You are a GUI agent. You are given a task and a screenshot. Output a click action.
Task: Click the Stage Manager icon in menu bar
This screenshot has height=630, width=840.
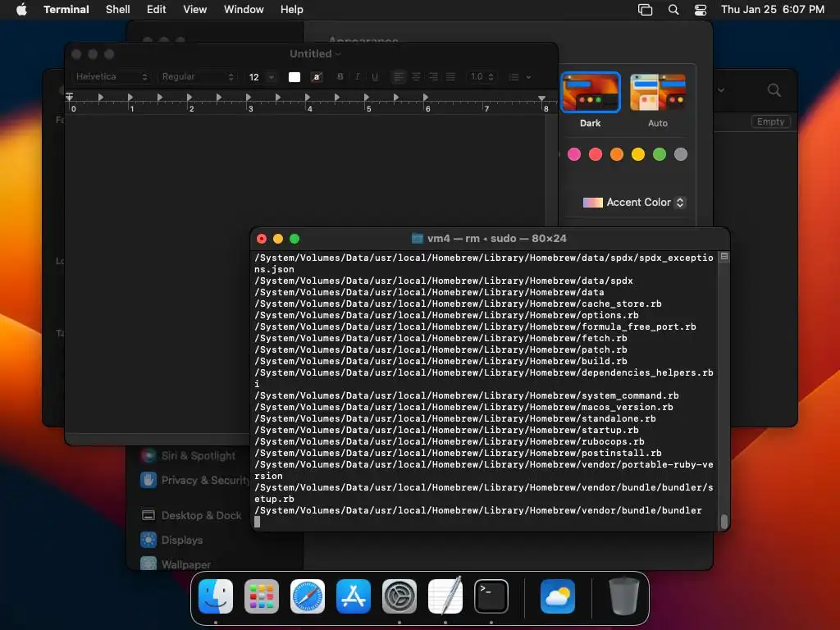pos(645,10)
